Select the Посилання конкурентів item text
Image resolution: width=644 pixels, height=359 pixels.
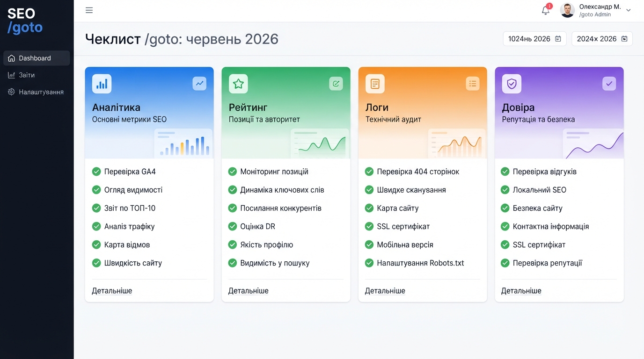281,208
